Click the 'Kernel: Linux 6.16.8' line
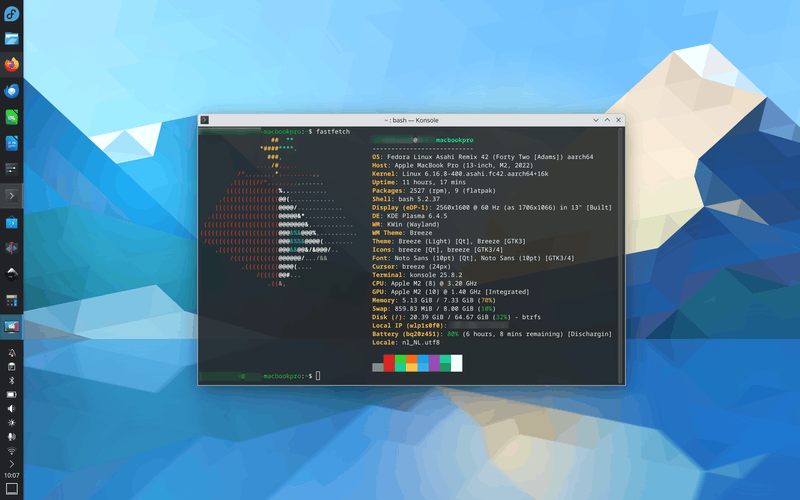Screen dimensions: 800x500 [x=460, y=174]
